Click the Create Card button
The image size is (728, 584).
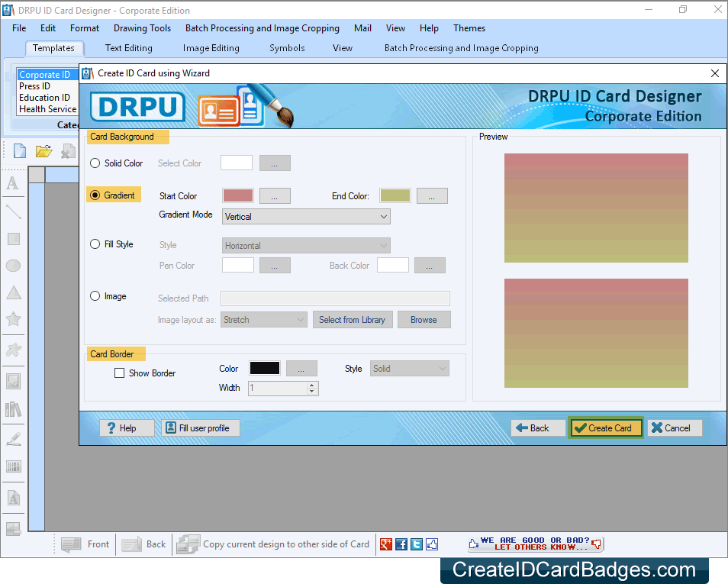605,428
